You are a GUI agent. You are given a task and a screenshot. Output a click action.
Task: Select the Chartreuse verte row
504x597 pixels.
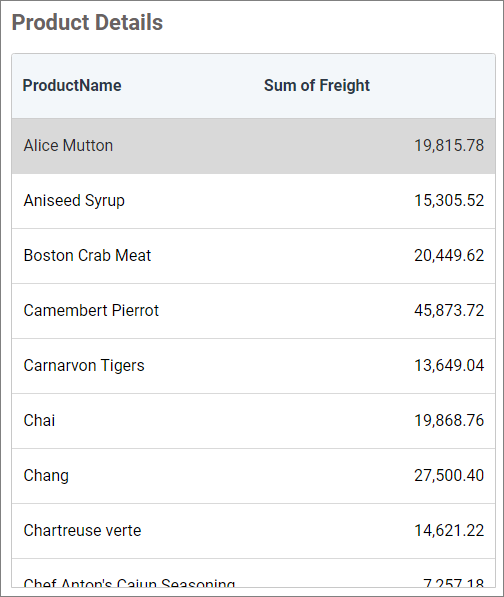point(254,531)
